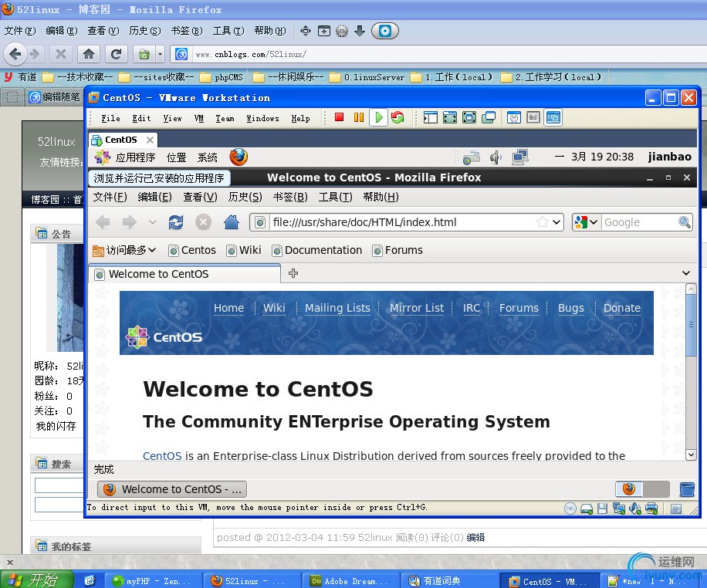Open the VM menu in VMware
This screenshot has height=588, width=707.
(199, 118)
